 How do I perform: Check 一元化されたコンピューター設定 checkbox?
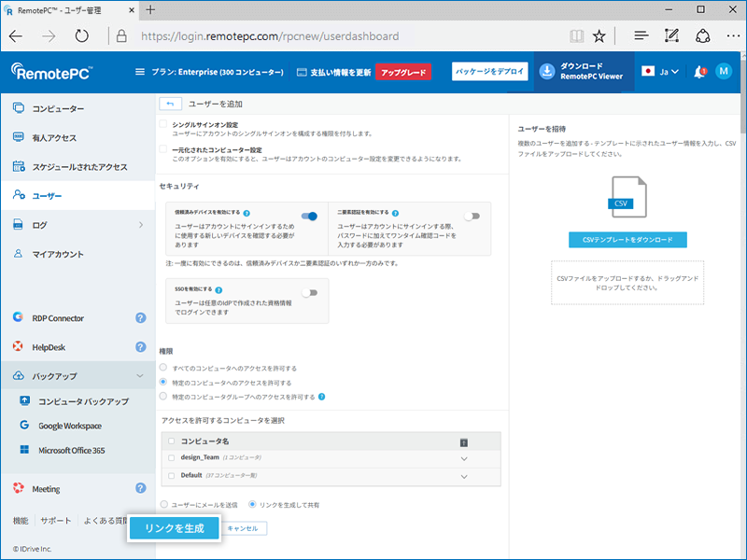click(x=162, y=149)
